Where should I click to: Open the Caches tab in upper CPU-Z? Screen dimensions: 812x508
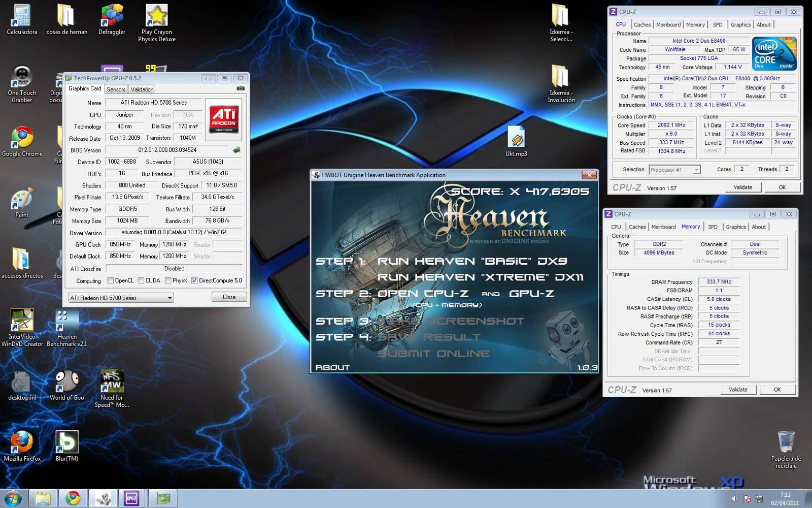(642, 24)
